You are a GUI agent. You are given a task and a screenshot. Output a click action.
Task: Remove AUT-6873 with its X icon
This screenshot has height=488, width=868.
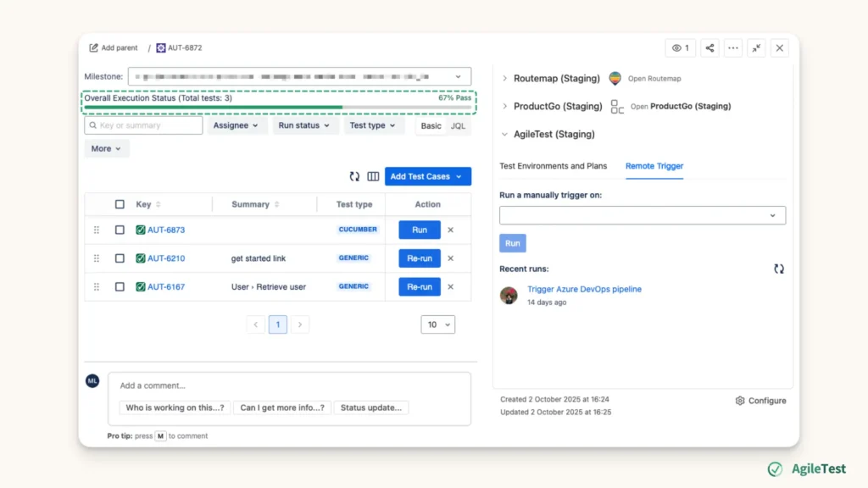point(451,230)
